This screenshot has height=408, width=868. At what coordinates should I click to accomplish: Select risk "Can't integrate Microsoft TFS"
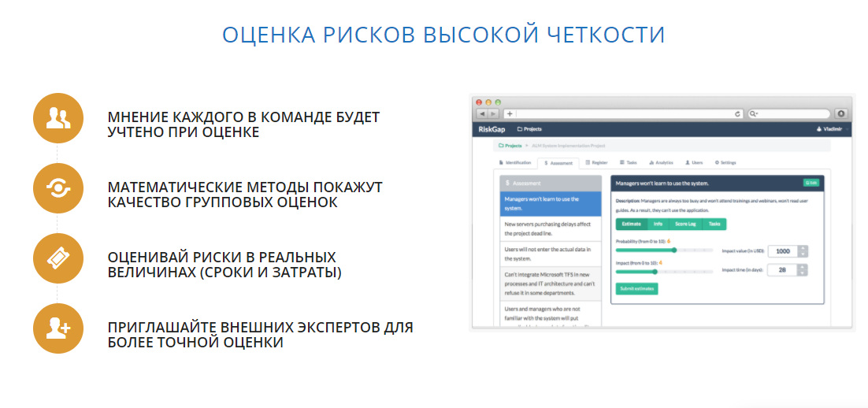click(x=551, y=284)
